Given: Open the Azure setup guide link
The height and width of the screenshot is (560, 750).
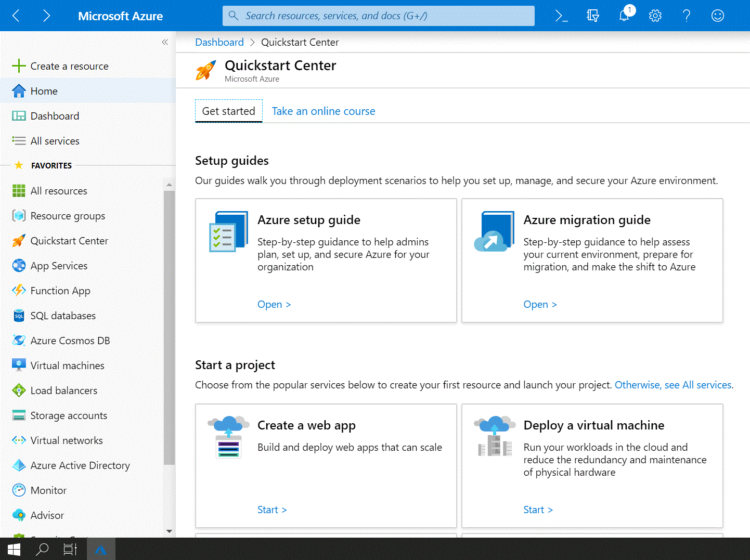Looking at the screenshot, I should [x=274, y=304].
